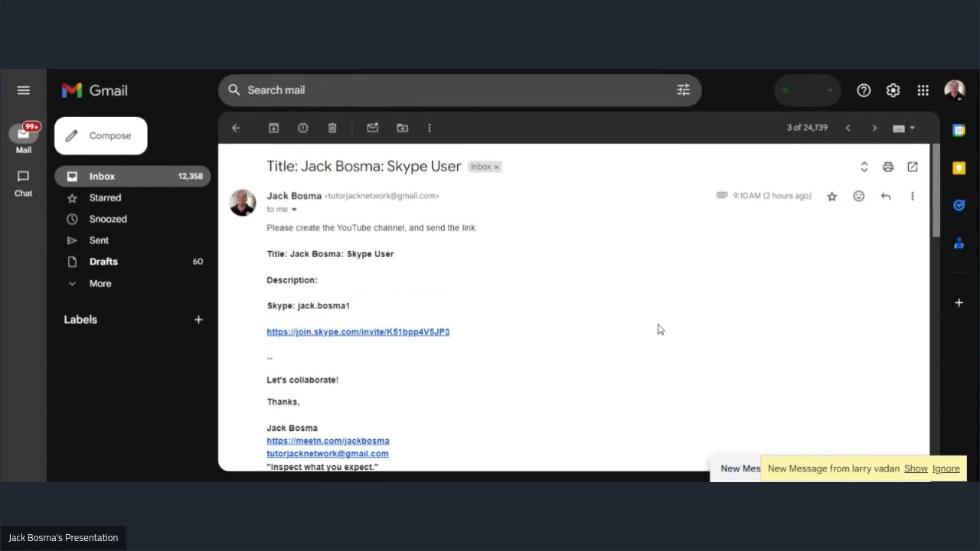Screen dimensions: 980x551
Task: Get add-ons plus icon
Action: tap(959, 303)
